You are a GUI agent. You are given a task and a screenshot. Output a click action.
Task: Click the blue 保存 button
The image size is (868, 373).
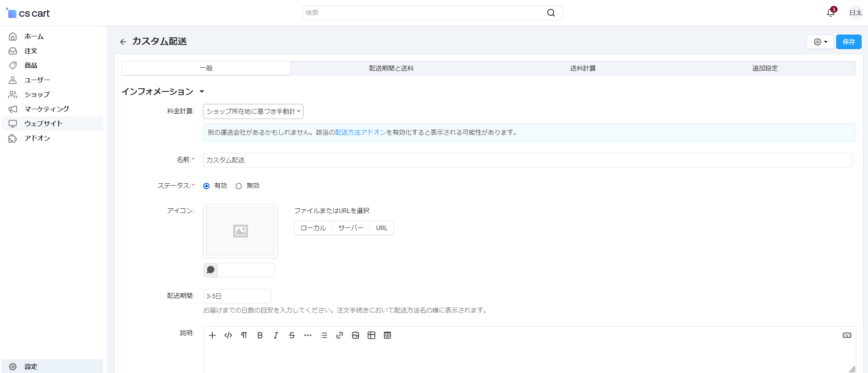click(848, 42)
